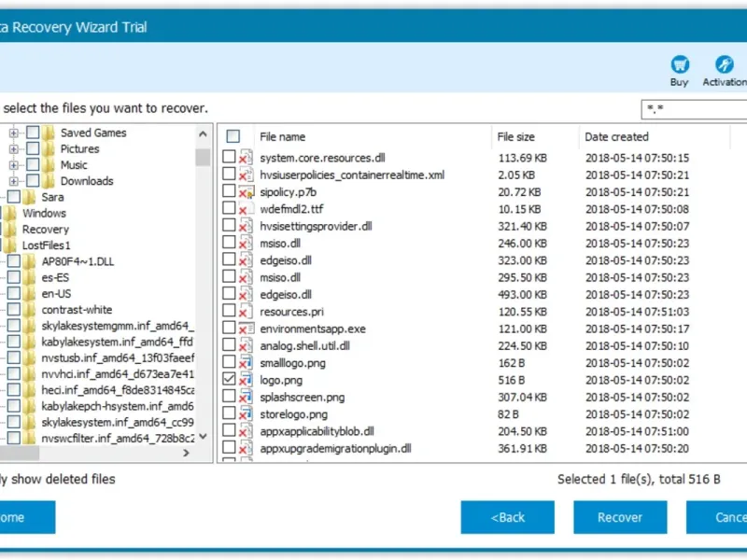Click the Pictures folder icon
The width and height of the screenshot is (747, 560).
pyautogui.click(x=49, y=148)
